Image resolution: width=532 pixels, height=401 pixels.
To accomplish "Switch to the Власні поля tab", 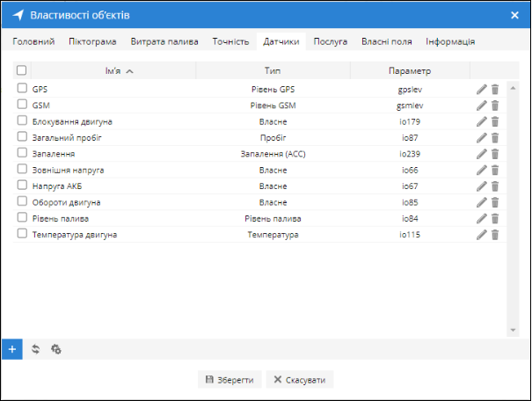I will tap(387, 41).
